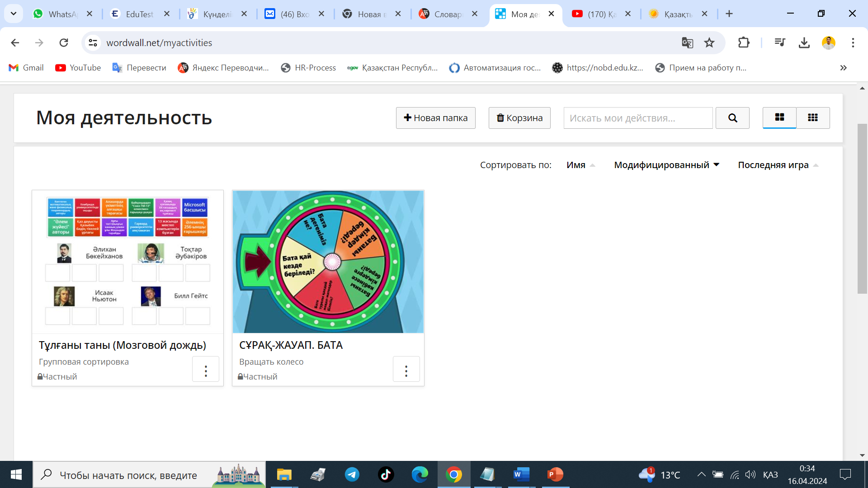Create a new folder with Новая папка
This screenshot has height=488, width=868.
coord(435,118)
